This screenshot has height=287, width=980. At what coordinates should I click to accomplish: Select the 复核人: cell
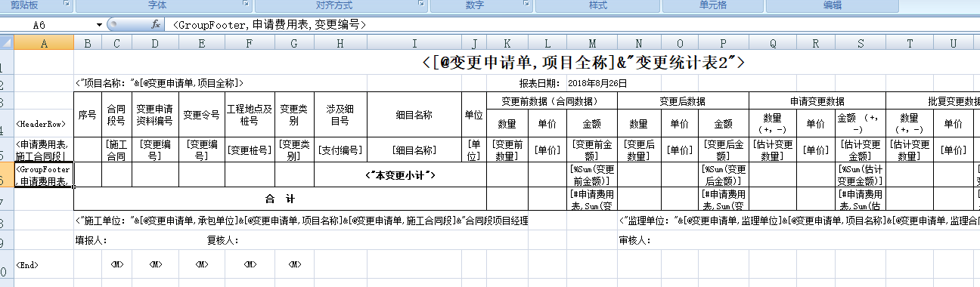coord(223,241)
